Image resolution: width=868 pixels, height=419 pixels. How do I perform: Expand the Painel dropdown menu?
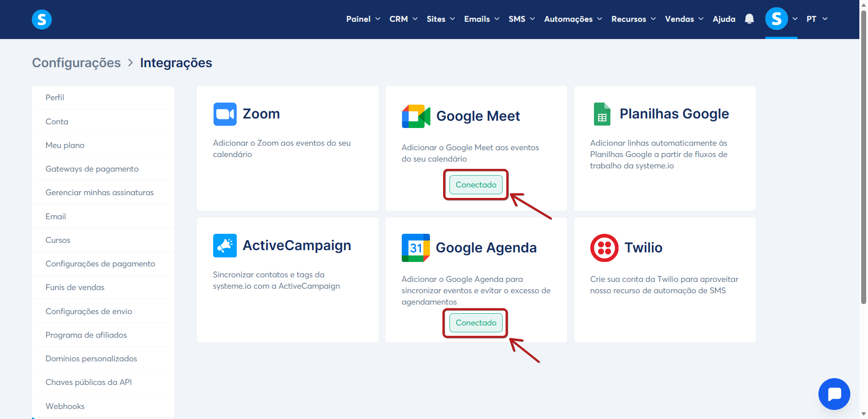[x=363, y=19]
